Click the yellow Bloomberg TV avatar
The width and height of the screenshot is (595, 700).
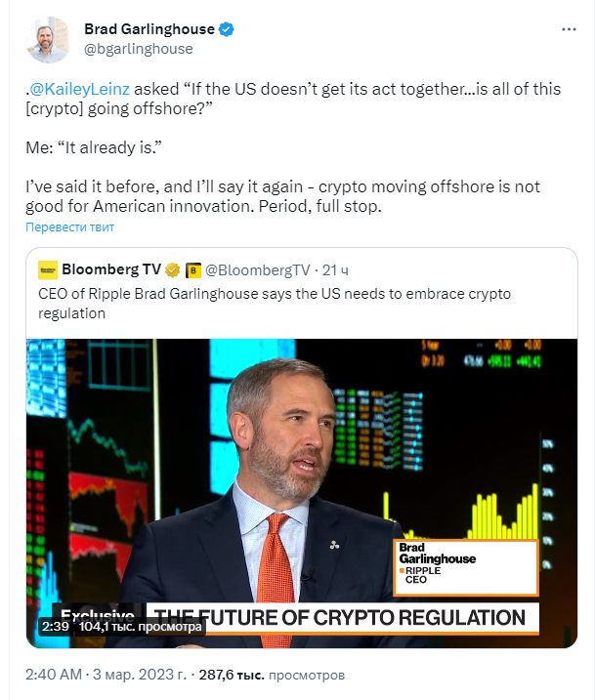pos(48,269)
